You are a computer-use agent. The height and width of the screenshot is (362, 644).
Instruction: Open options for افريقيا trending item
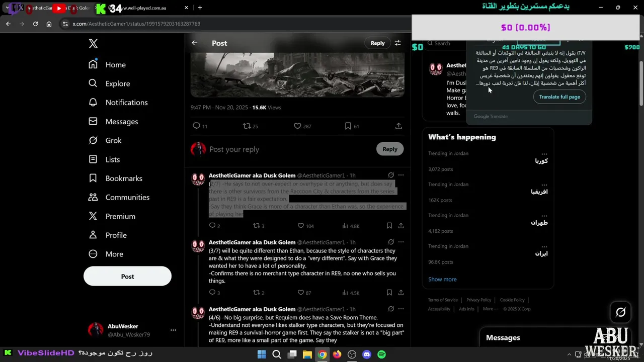coord(544,184)
